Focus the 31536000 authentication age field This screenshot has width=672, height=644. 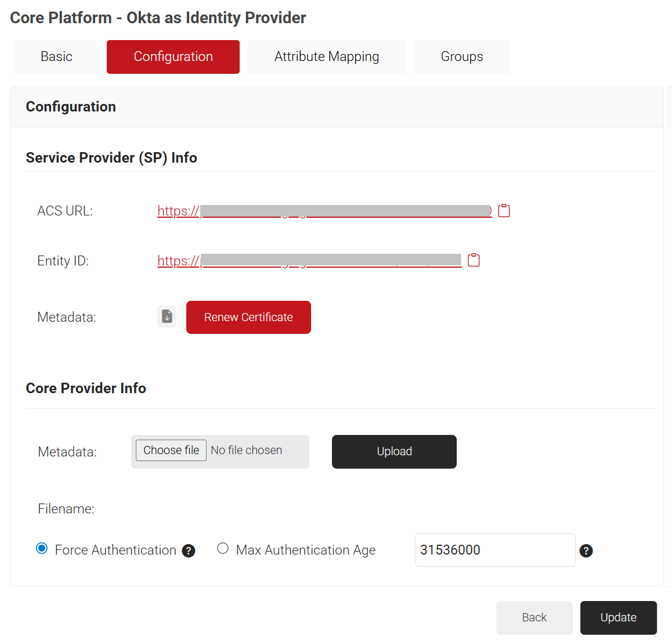(494, 550)
